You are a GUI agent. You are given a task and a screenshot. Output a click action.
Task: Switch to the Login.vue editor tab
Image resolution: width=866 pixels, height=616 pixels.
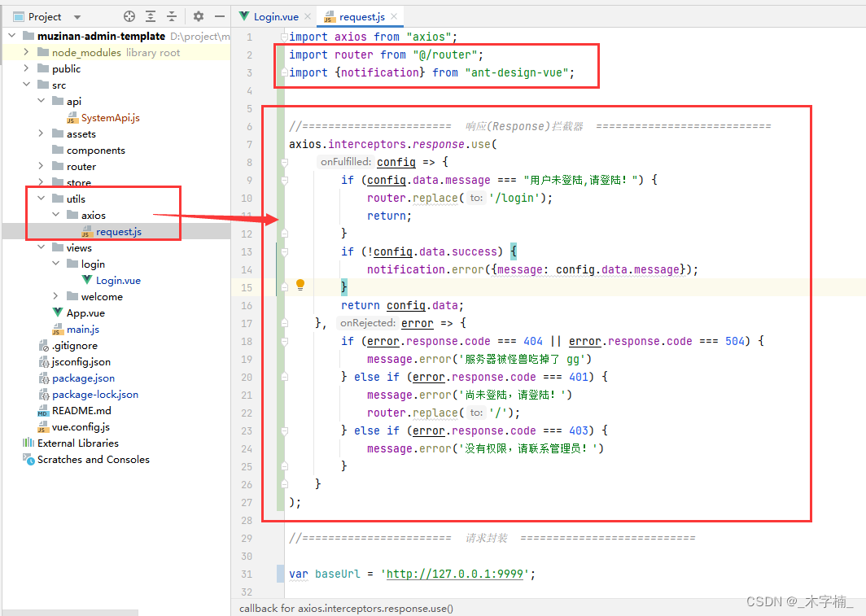[276, 16]
